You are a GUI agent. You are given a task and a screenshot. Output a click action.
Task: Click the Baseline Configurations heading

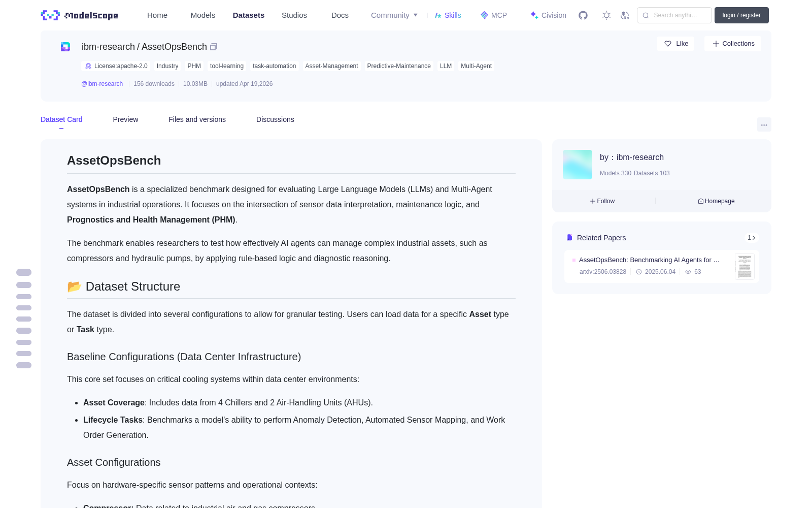pyautogui.click(x=184, y=357)
